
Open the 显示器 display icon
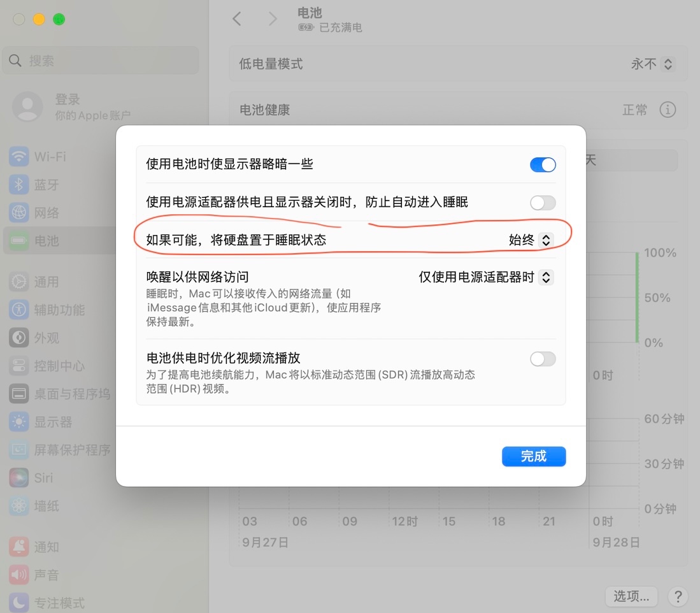(18, 422)
